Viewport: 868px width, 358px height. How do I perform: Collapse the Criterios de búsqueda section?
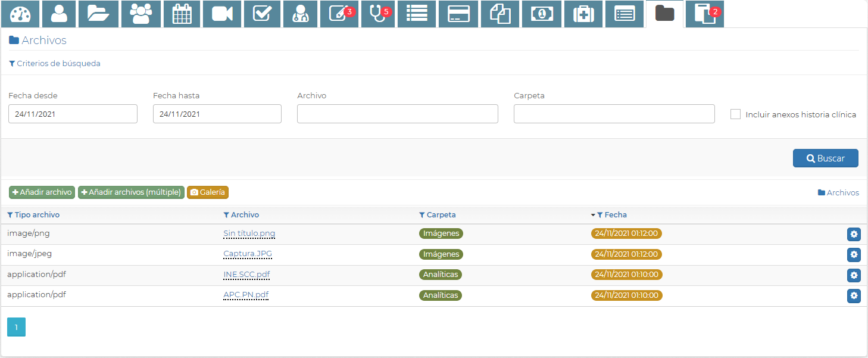point(55,64)
